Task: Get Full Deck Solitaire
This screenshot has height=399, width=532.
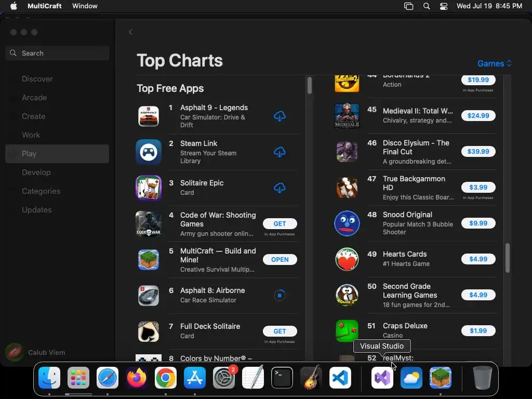Action: tap(280, 331)
